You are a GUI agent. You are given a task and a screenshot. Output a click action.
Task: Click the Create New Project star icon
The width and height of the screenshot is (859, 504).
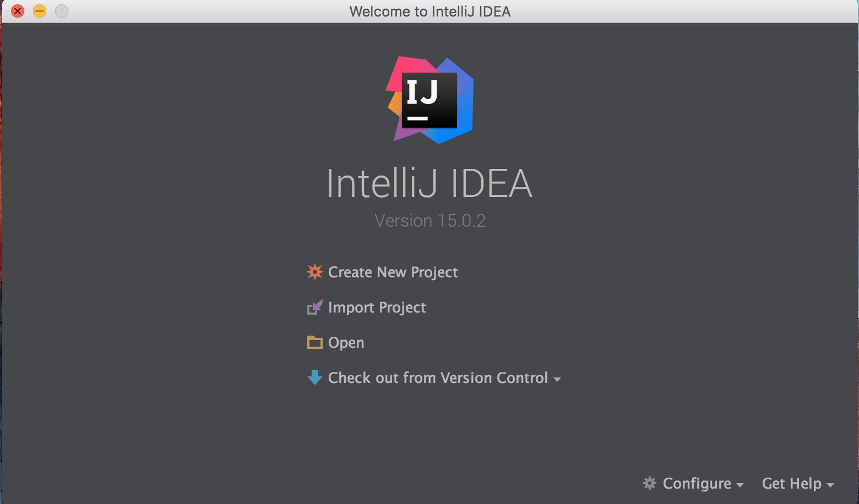[314, 272]
